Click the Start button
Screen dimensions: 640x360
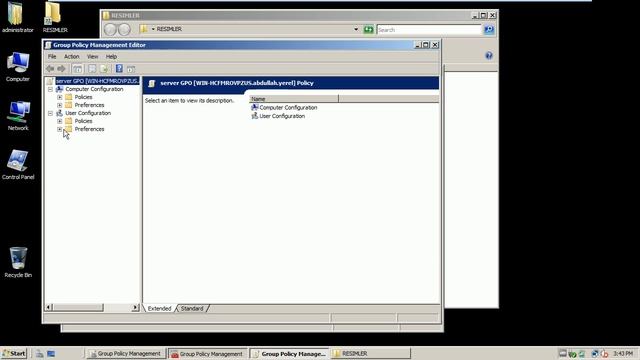point(14,353)
